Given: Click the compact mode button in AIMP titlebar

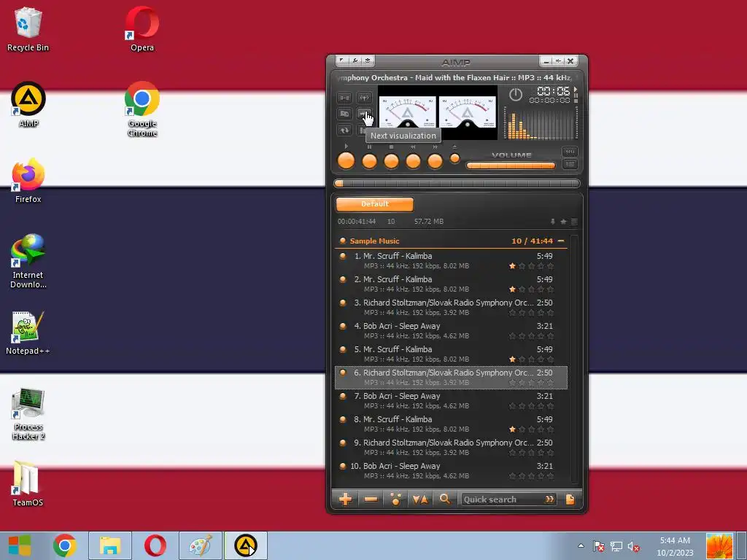Looking at the screenshot, I should click(x=558, y=61).
